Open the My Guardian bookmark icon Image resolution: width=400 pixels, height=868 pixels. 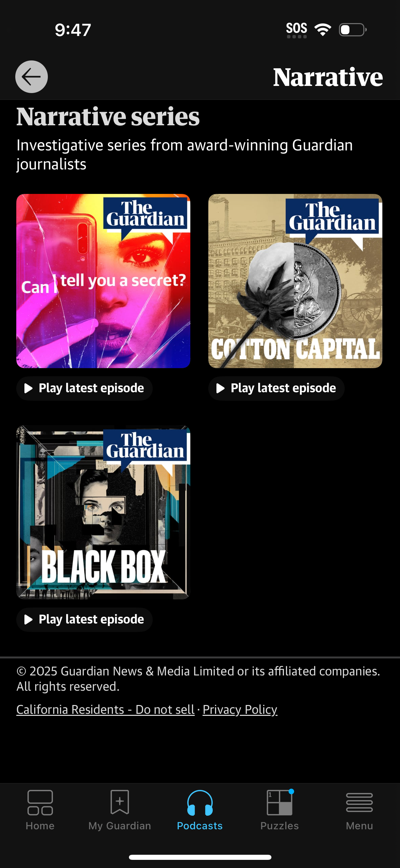pyautogui.click(x=120, y=802)
